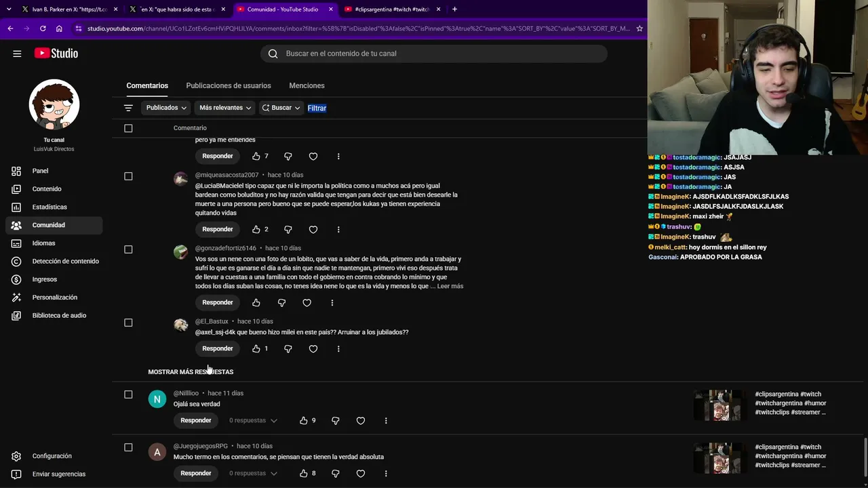The width and height of the screenshot is (868, 488).
Task: Open the Buscar filter dropdown
Action: point(281,108)
